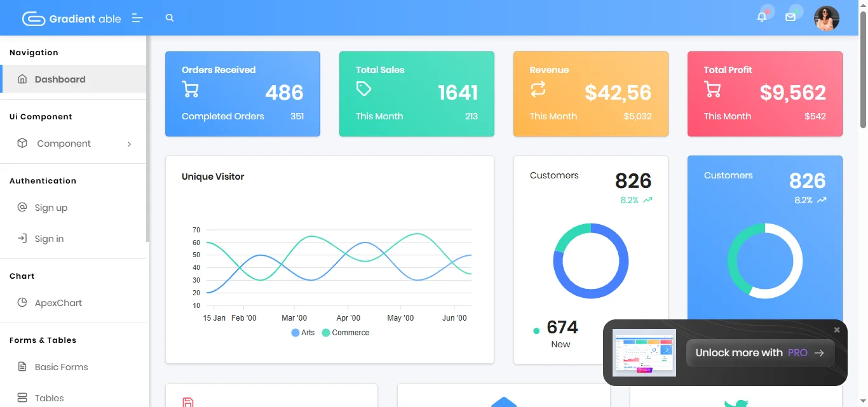Viewport: 868px width, 407px height.
Task: Click the Unique Visitor chart title
Action: pos(213,177)
